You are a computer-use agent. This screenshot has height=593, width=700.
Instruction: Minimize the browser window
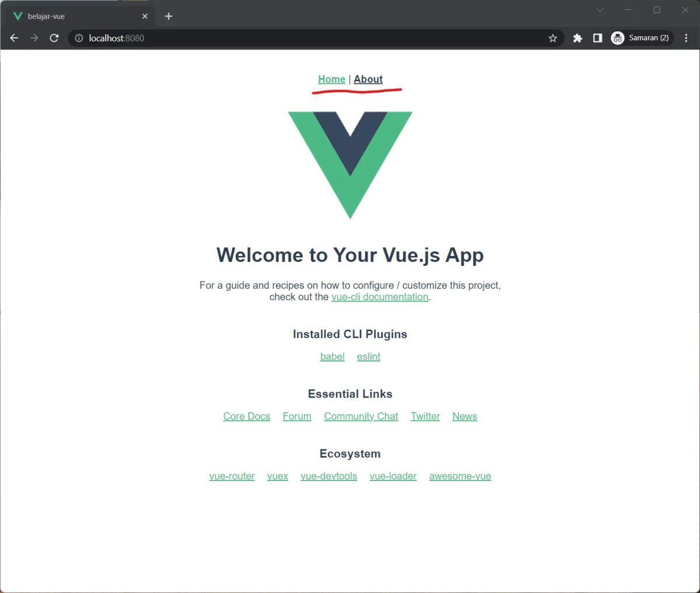[628, 10]
